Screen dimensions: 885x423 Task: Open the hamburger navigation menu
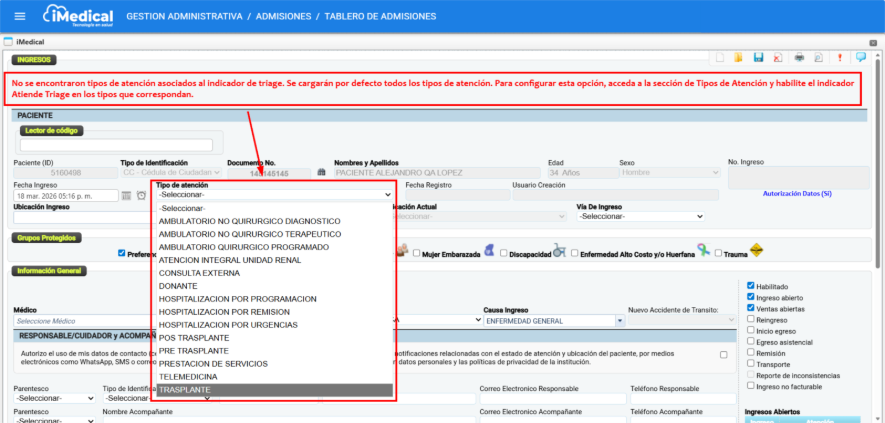[x=19, y=17]
